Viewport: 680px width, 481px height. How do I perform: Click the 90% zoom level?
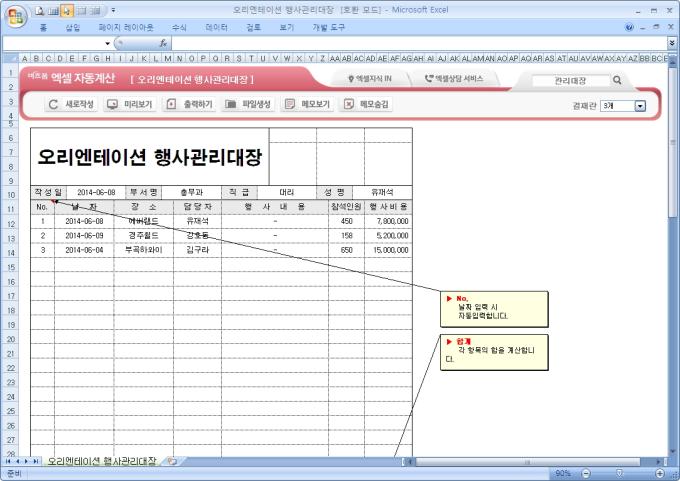(x=563, y=473)
